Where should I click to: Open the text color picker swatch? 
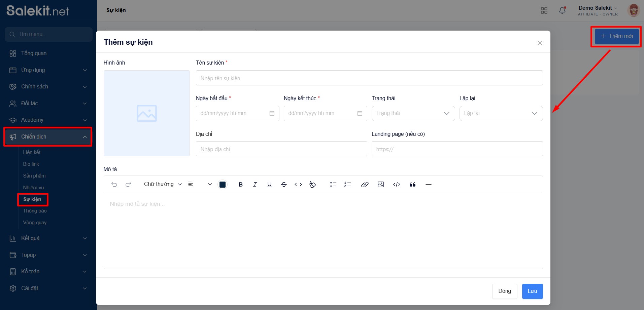pyautogui.click(x=223, y=184)
